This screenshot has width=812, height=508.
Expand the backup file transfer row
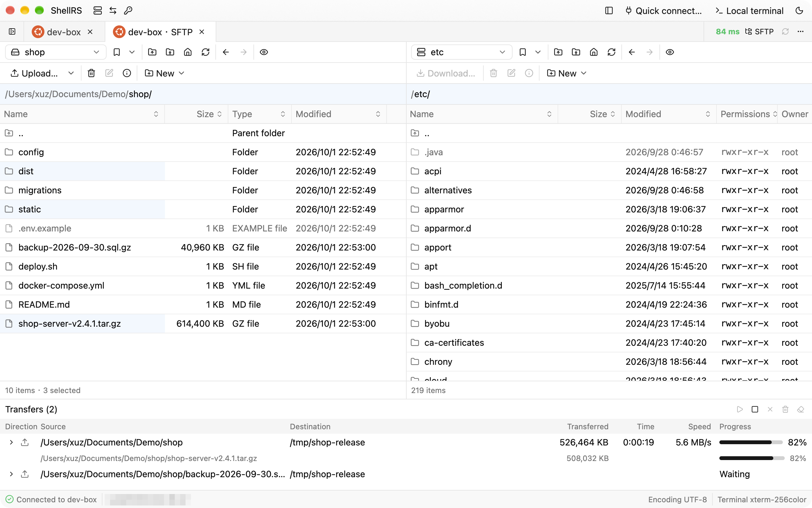click(11, 474)
